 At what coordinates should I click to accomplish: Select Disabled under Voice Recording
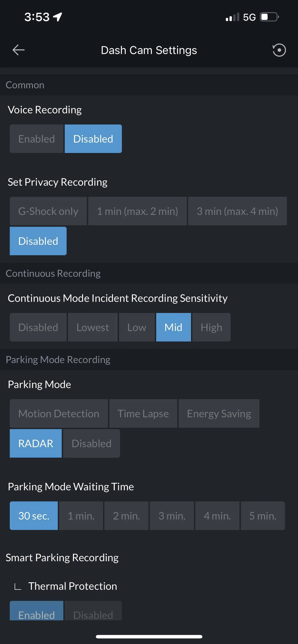click(x=93, y=139)
